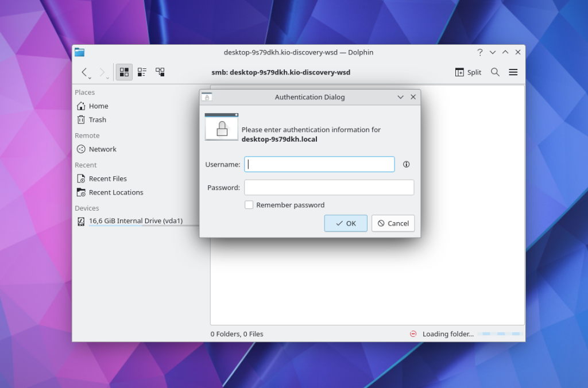Open forward history dropdown arrow

click(x=107, y=78)
